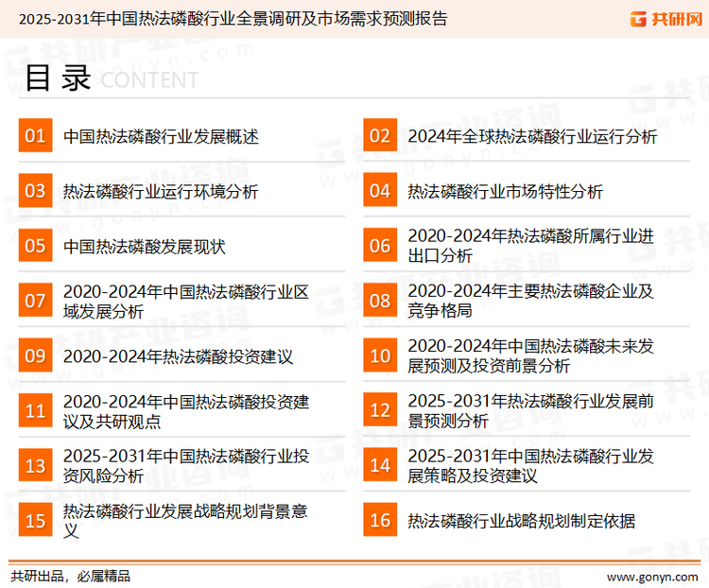Open www.gonyn.com link in footer
Image resolution: width=709 pixels, height=588 pixels.
(652, 578)
